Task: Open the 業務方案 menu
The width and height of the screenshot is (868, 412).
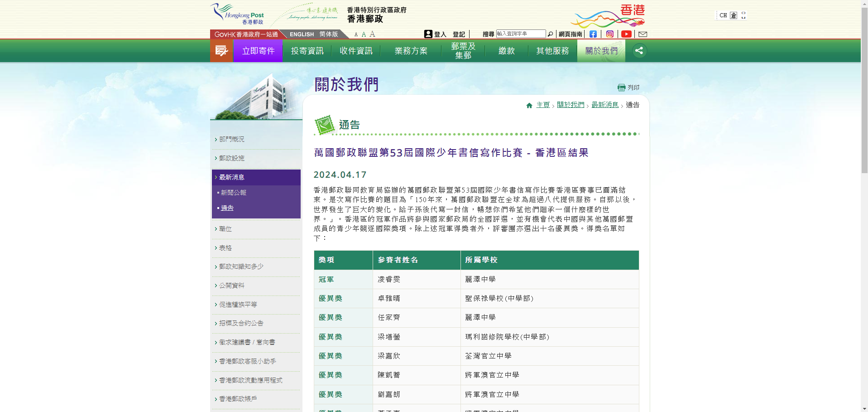Action: click(411, 51)
